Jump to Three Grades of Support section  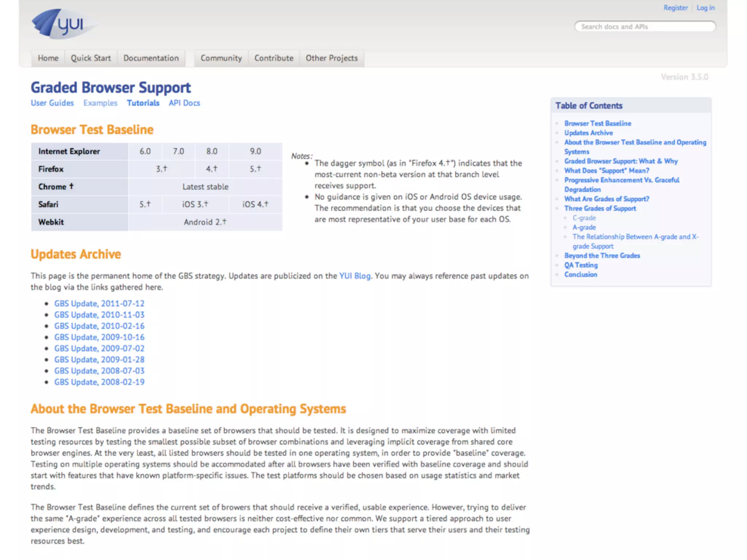(600, 209)
